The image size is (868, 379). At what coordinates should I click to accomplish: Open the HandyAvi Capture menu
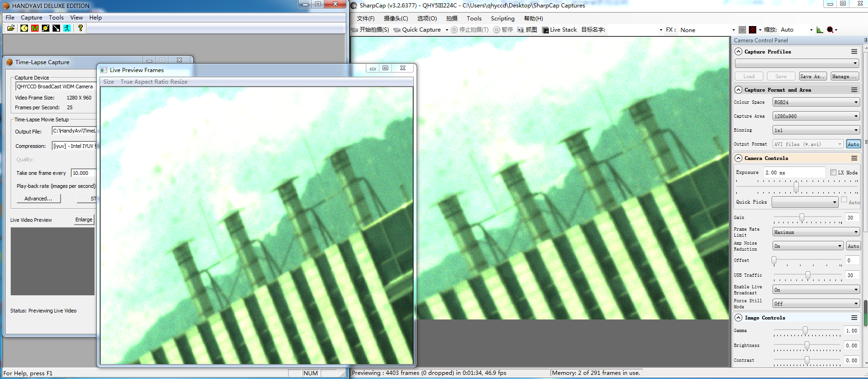[x=32, y=18]
